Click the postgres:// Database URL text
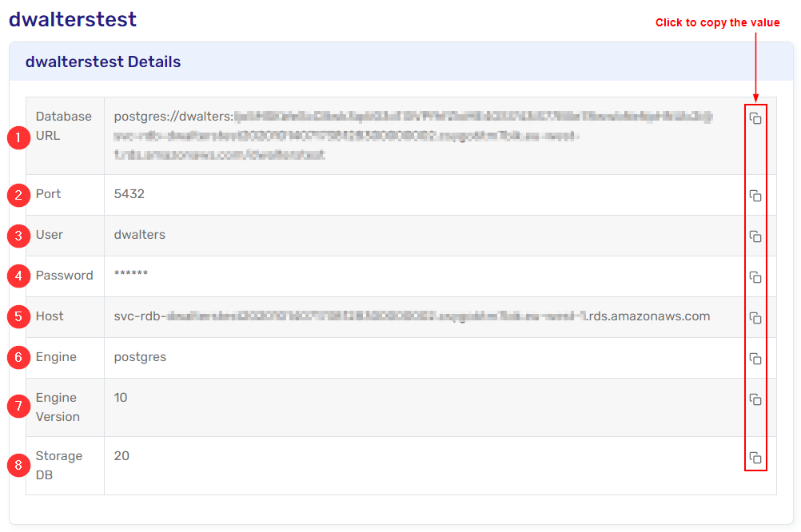The width and height of the screenshot is (801, 532). tap(173, 117)
